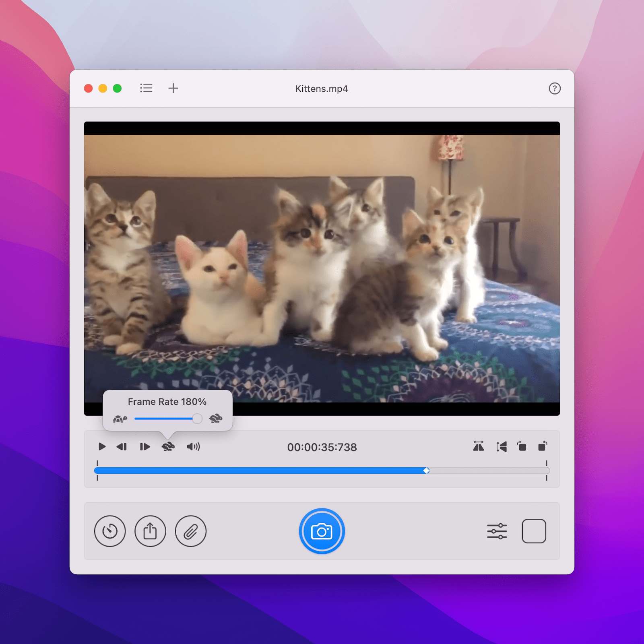Open the Help question mark
This screenshot has height=644, width=644.
click(555, 89)
